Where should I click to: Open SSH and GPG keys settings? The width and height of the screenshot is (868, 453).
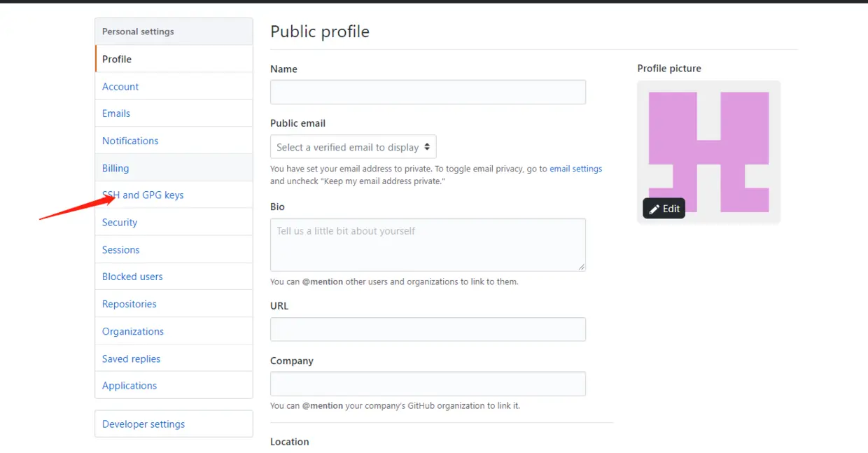pos(143,195)
